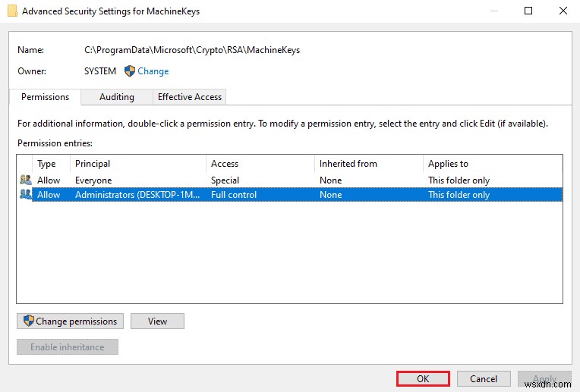Click the Administrators entry's users icon
This screenshot has width=580, height=392.
26,195
